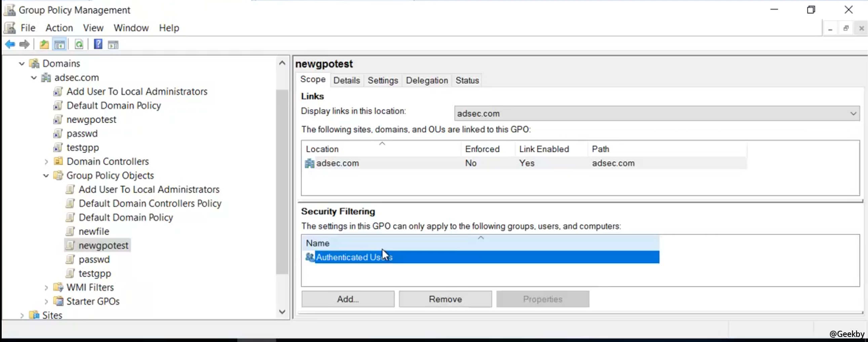The image size is (868, 342).
Task: Click the Authenticated Users group icon
Action: 309,257
